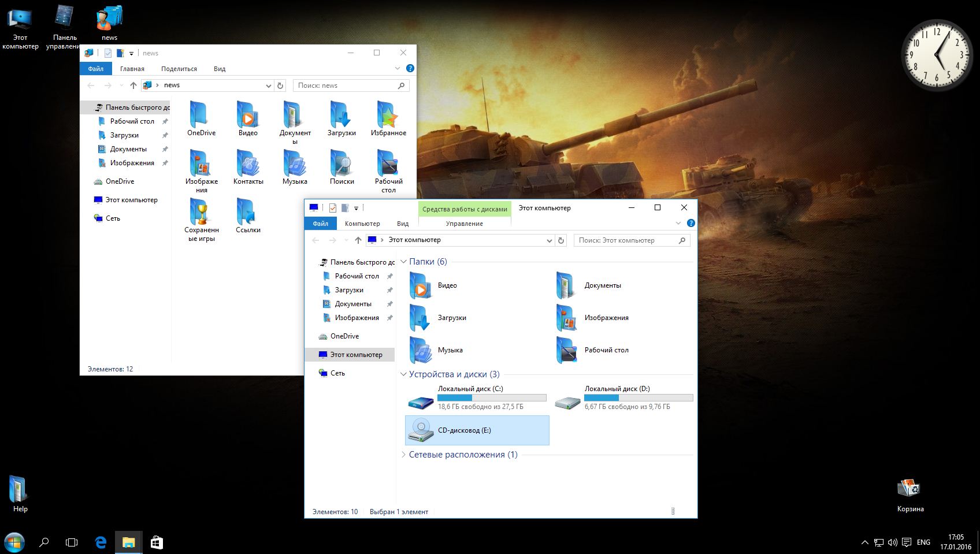This screenshot has width=980, height=554.
Task: Open help in Этот компьютер window
Action: click(x=691, y=223)
